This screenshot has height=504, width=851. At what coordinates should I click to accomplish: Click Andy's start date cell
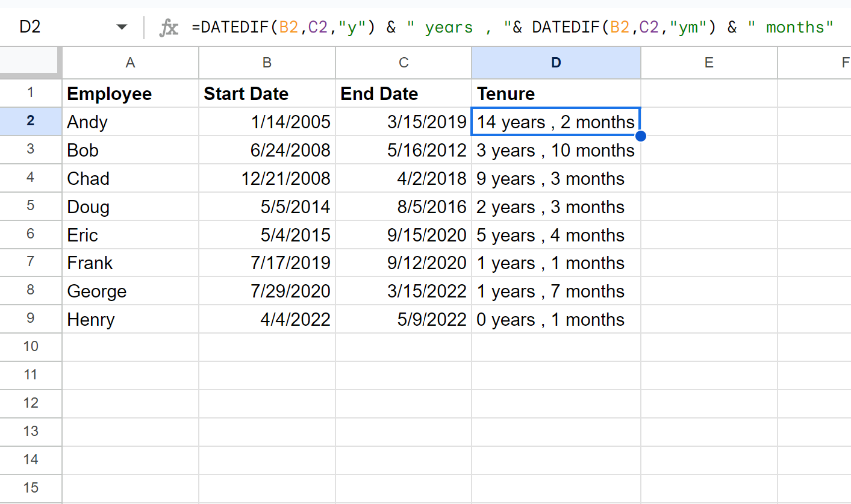click(x=267, y=121)
